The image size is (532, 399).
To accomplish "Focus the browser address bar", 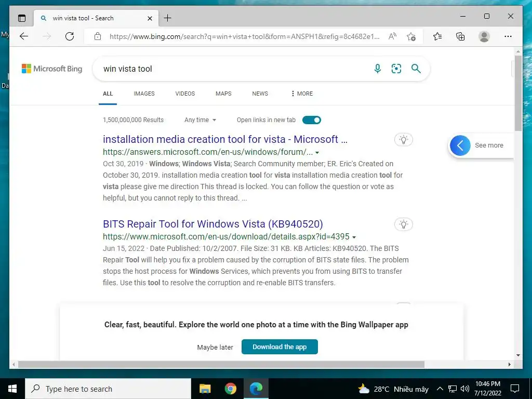I will click(x=244, y=36).
